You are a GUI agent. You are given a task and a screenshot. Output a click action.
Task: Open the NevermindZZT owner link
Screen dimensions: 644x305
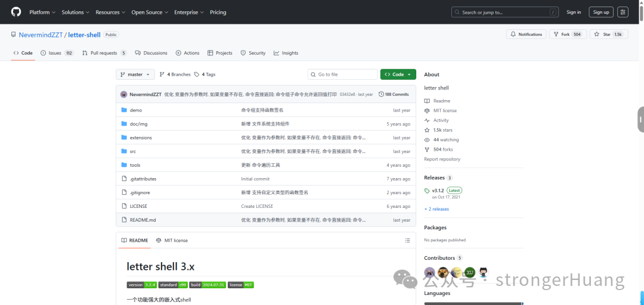(41, 35)
